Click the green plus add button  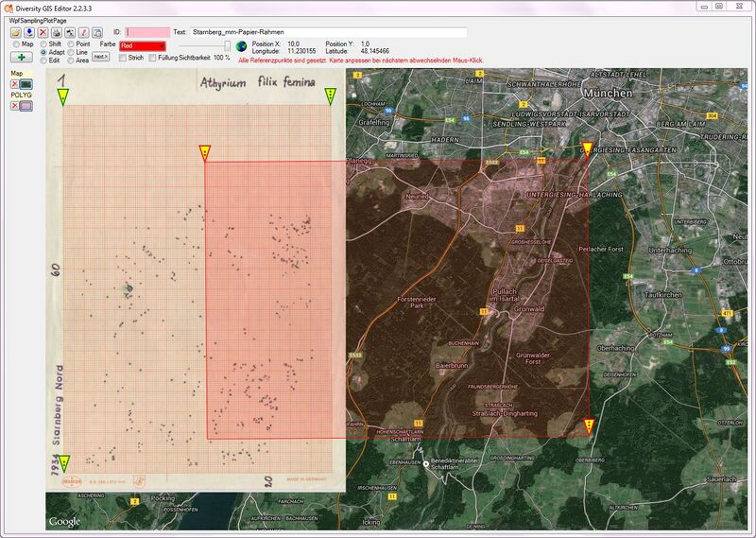click(21, 57)
